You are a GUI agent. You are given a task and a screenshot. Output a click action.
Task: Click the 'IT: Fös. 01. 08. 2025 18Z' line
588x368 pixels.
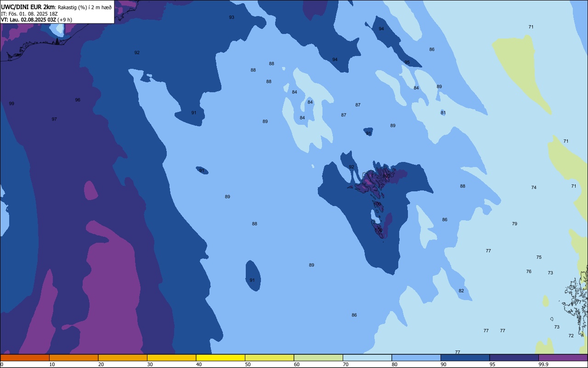(x=29, y=14)
